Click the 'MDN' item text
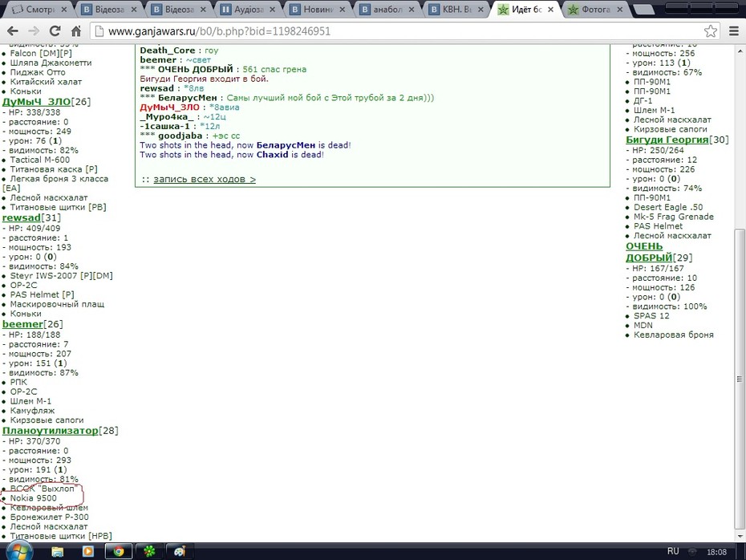Screen dimensions: 746x560 [643, 326]
